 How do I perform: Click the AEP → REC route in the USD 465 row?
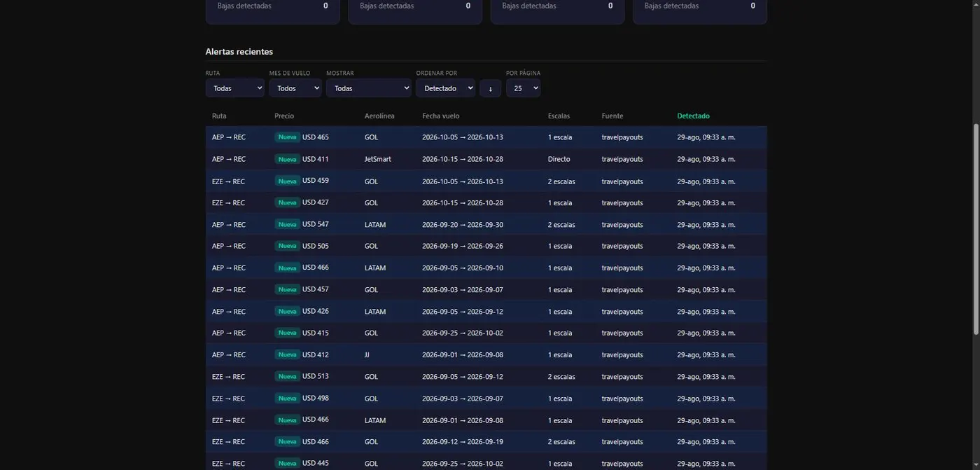[229, 137]
